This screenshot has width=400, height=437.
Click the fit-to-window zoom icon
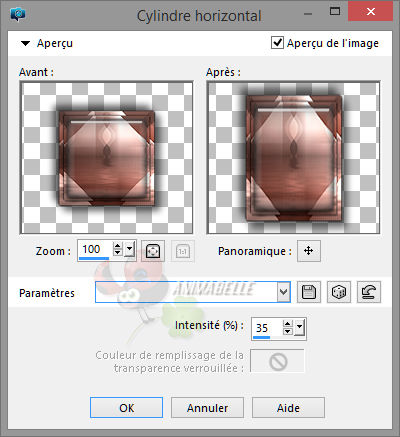point(153,251)
